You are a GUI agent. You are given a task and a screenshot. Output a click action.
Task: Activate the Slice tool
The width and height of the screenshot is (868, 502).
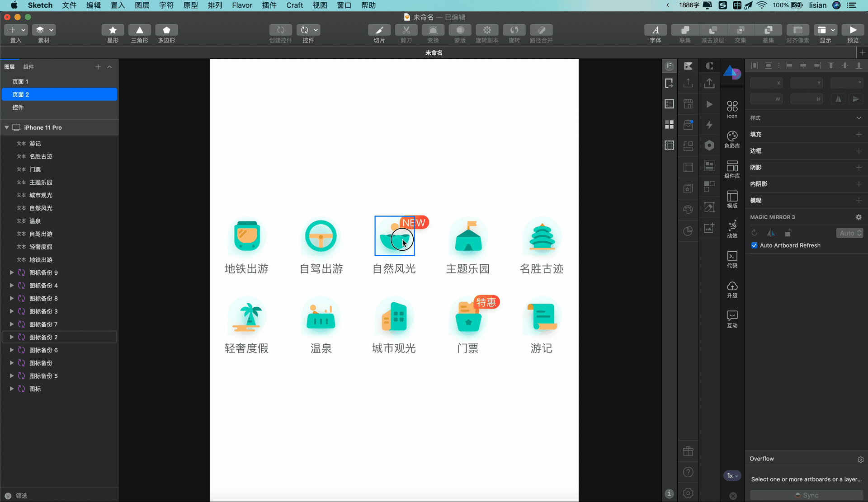(x=379, y=30)
